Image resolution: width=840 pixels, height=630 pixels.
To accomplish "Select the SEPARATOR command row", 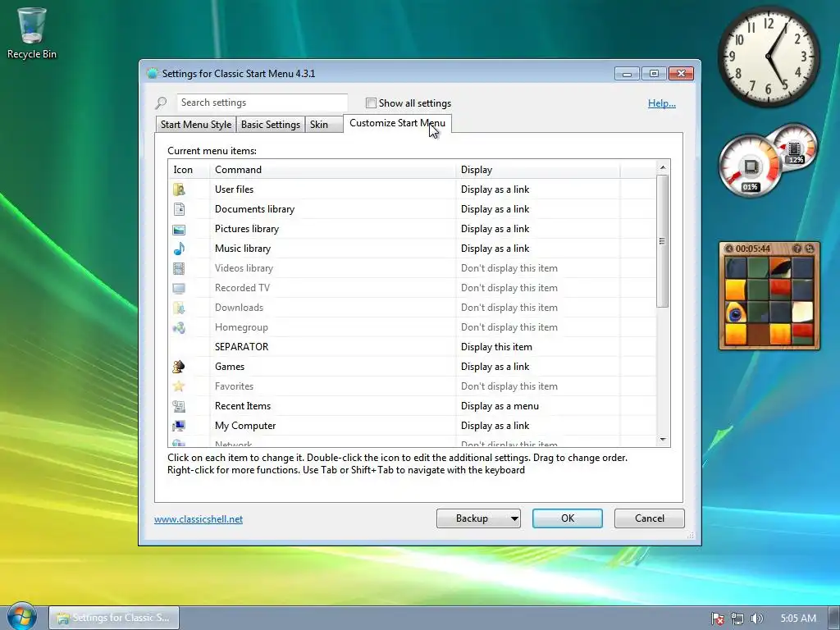I will click(412, 347).
